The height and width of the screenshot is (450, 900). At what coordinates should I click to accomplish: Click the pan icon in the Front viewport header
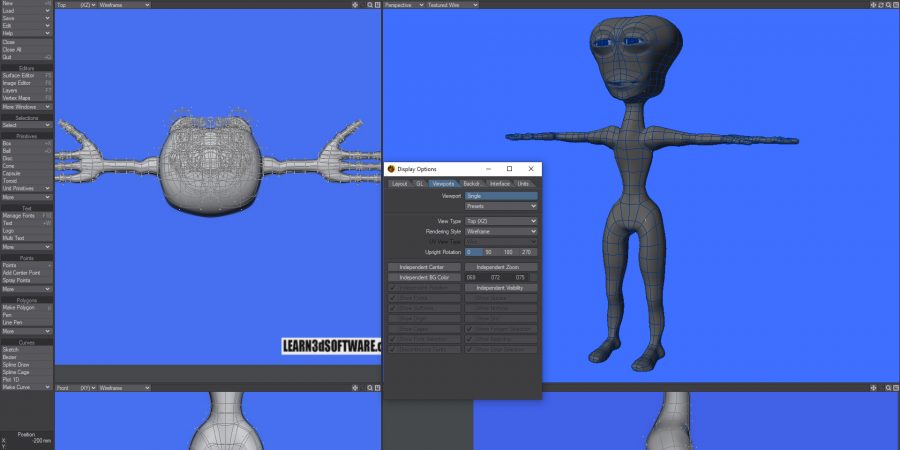click(x=355, y=386)
